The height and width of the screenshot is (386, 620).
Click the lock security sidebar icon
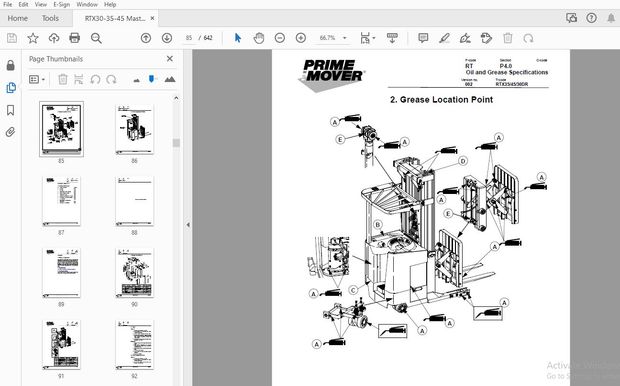click(x=11, y=65)
